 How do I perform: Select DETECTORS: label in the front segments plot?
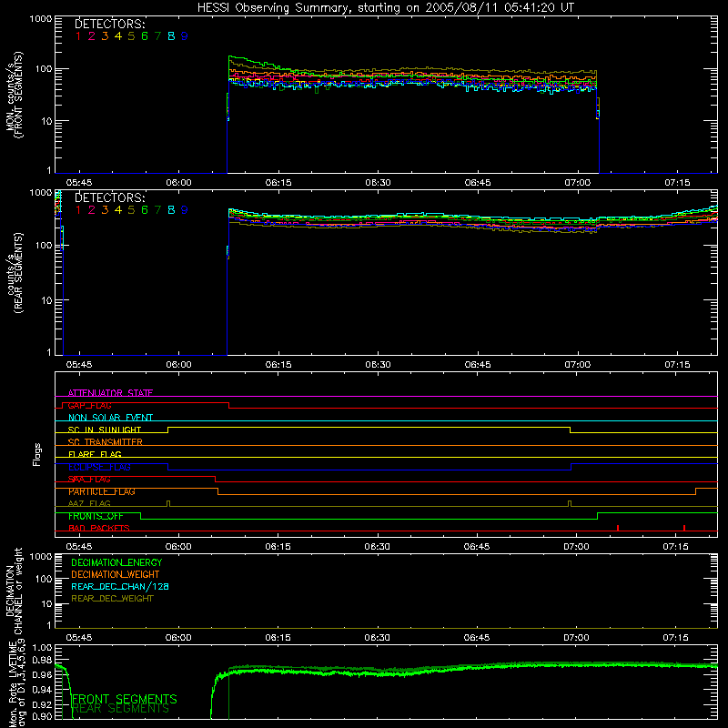tap(110, 25)
